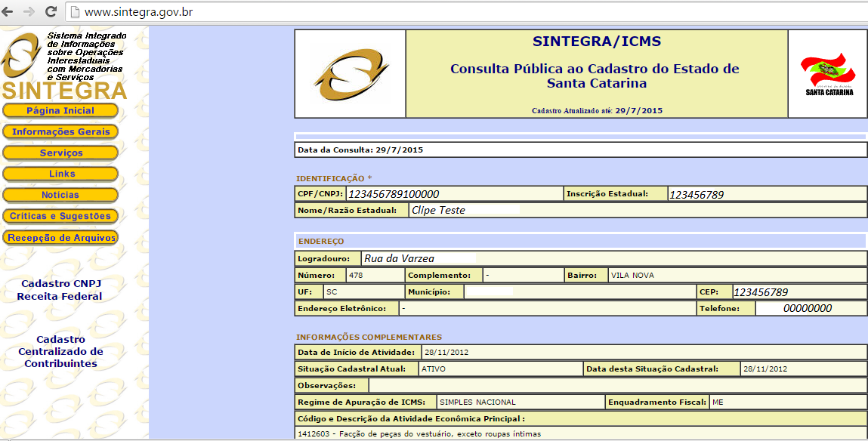Click the Município label
This screenshot has height=441, width=868.
tap(429, 291)
